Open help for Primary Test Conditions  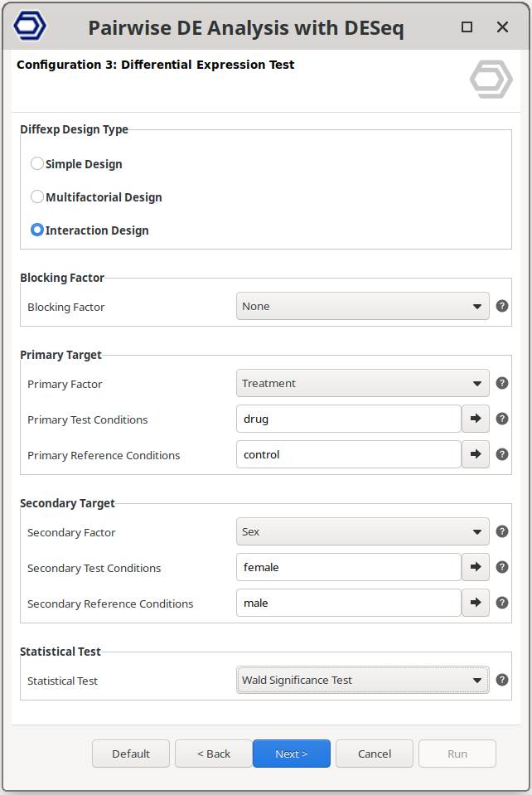point(502,419)
